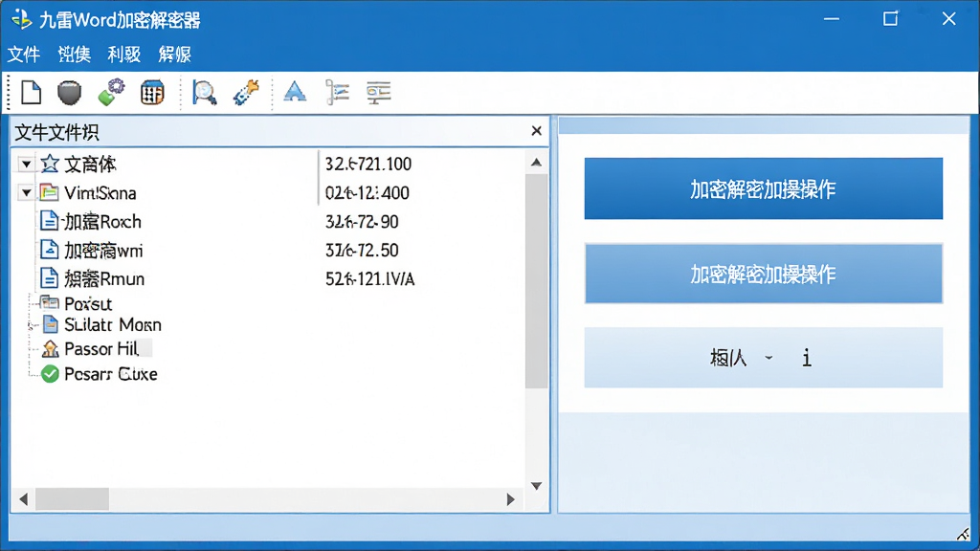Click the value 32.6-721.100

click(x=368, y=165)
